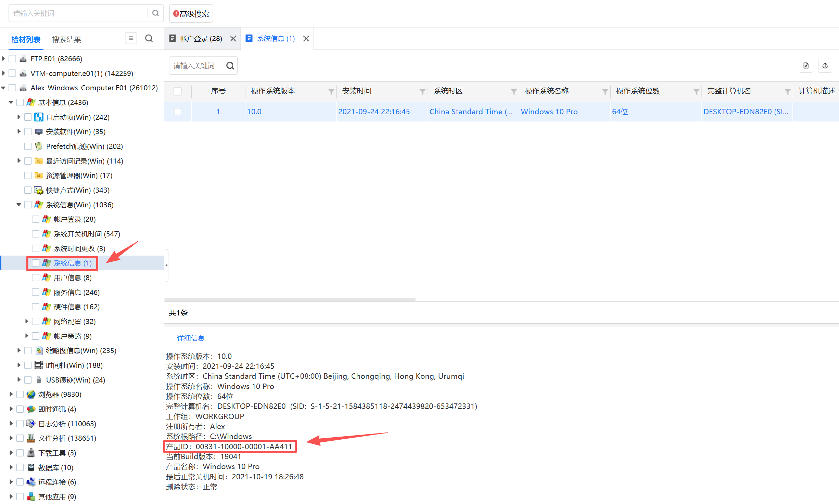Open 硬件信息 (162) tree item
The image size is (839, 504).
[x=76, y=307]
